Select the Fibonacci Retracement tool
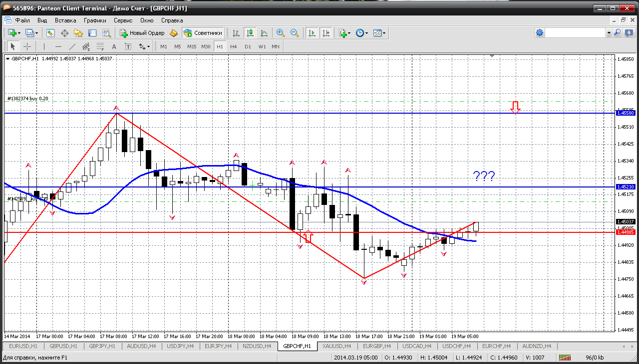Screen dimensions: 639x364 [x=100, y=46]
